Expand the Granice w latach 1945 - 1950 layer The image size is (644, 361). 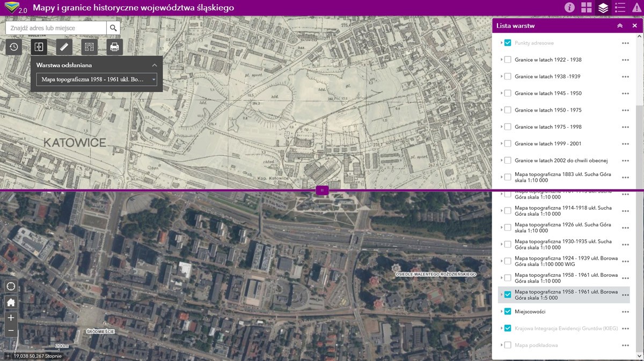pyautogui.click(x=501, y=93)
